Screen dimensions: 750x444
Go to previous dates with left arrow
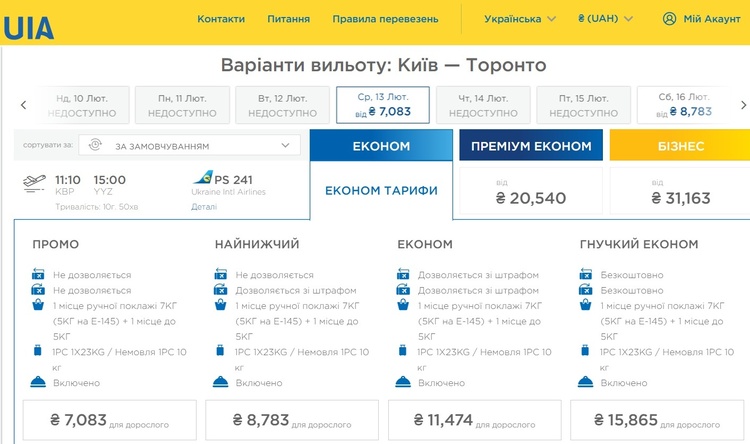coord(23,105)
